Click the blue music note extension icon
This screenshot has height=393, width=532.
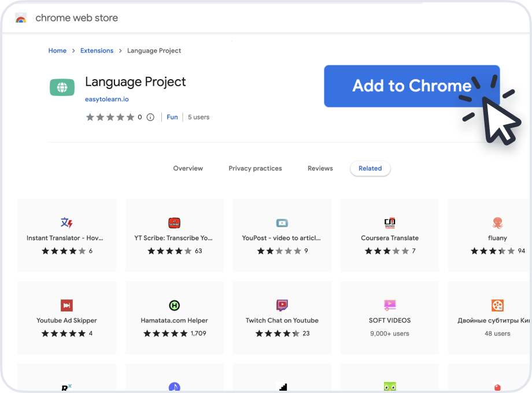[x=175, y=387]
